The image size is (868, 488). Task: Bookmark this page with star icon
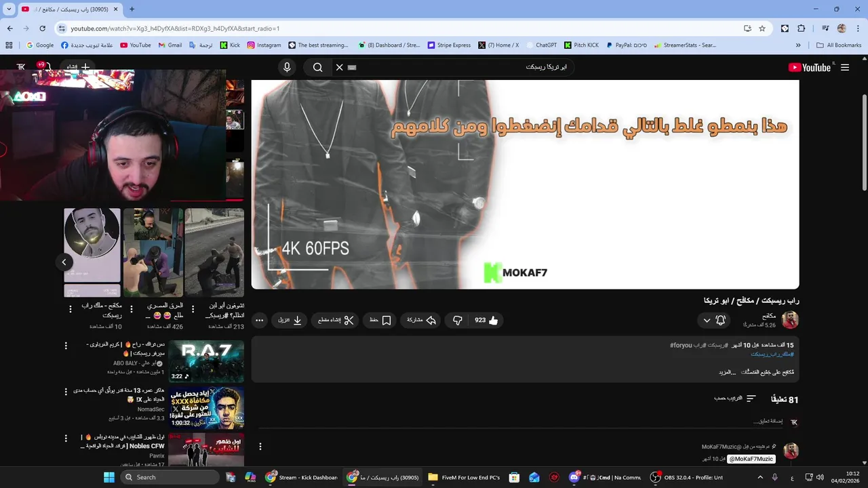point(762,28)
